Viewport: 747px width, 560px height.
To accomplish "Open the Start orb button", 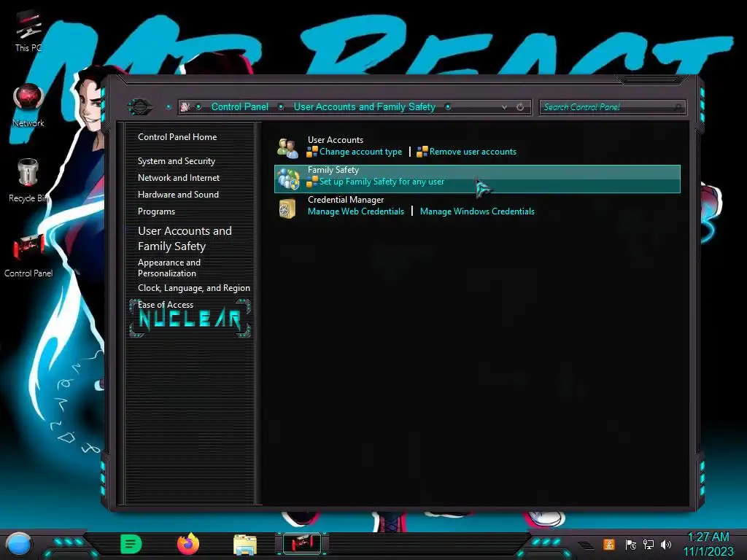I will 20,544.
